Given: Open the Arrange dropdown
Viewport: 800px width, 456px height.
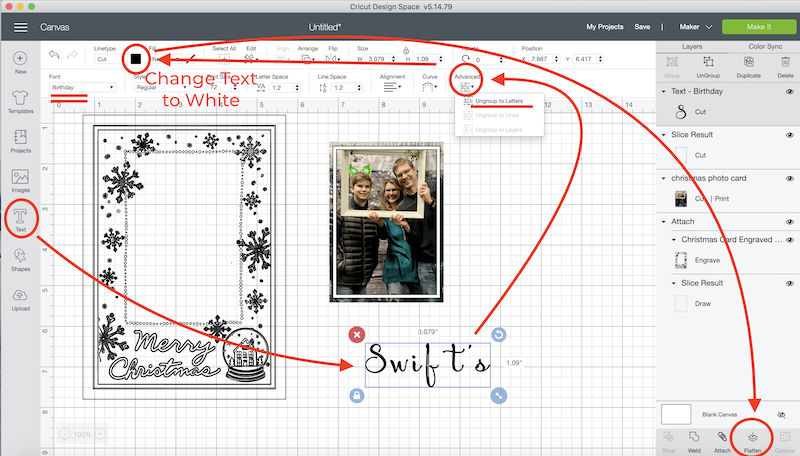Looking at the screenshot, I should (x=307, y=59).
